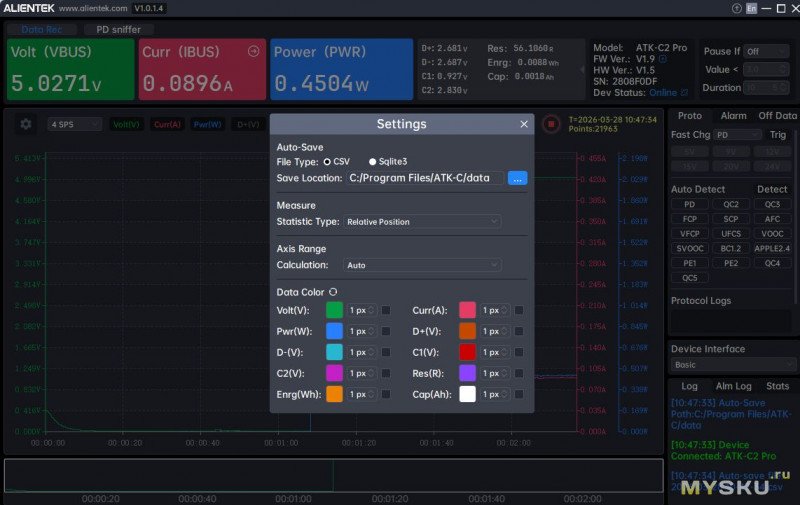Pick the Pwr(W) blue color swatch
Viewport: 800px width, 505px height.
pos(334,331)
